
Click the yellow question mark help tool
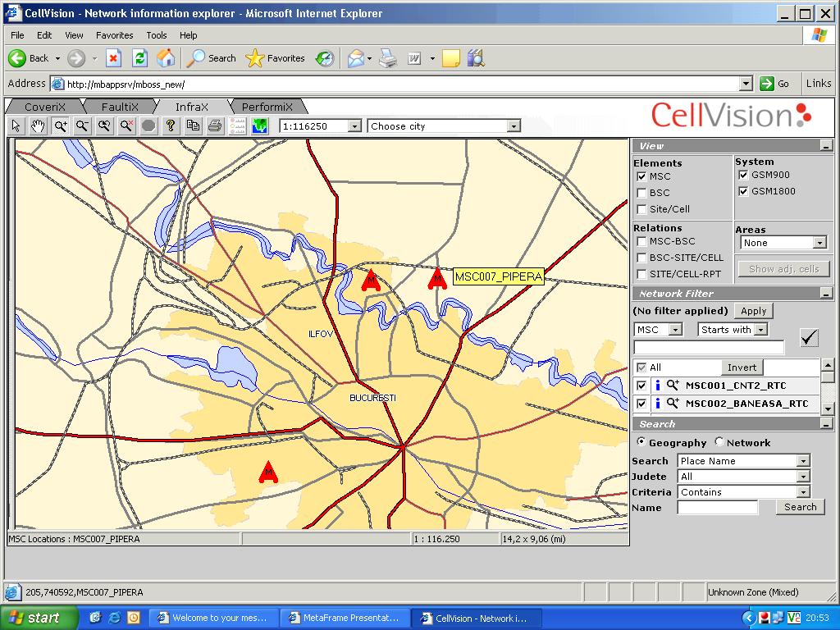coord(171,126)
